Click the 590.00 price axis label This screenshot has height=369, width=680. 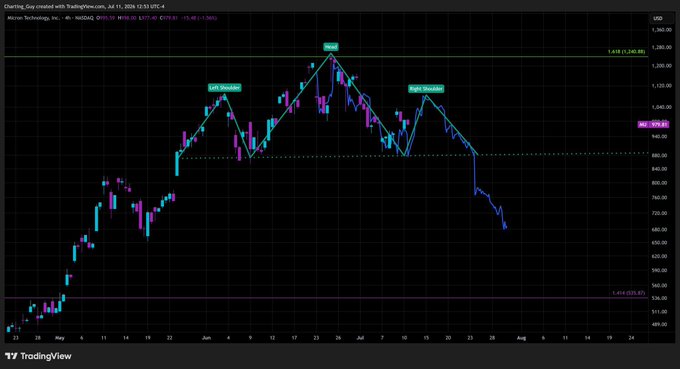(x=660, y=270)
